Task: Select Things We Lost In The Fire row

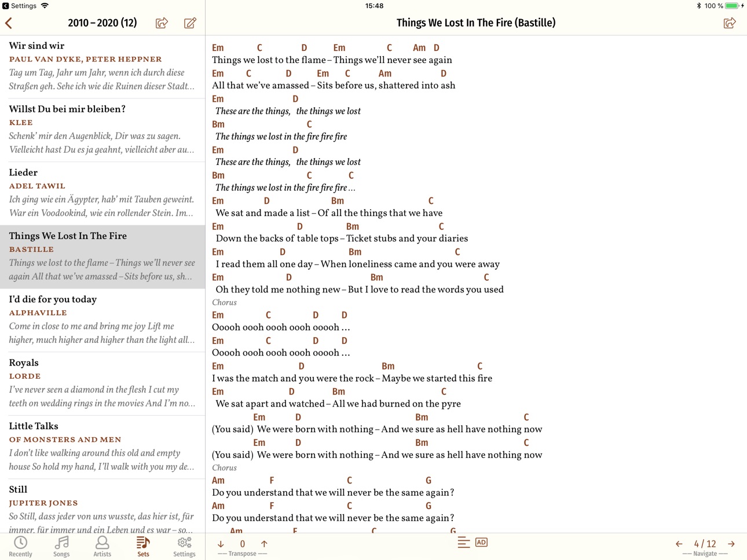Action: point(102,257)
